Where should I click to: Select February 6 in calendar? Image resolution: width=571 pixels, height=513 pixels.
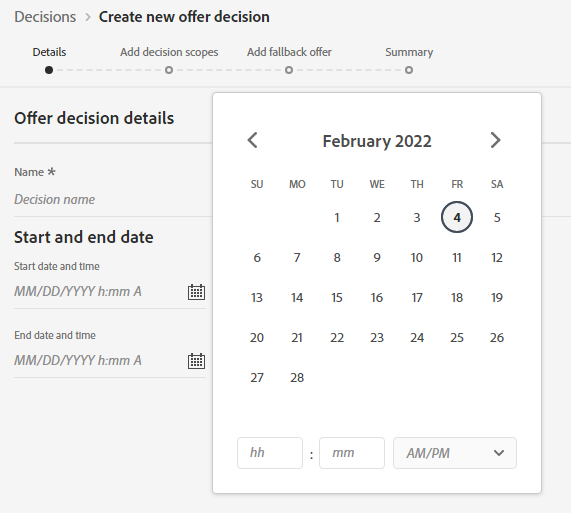point(257,257)
